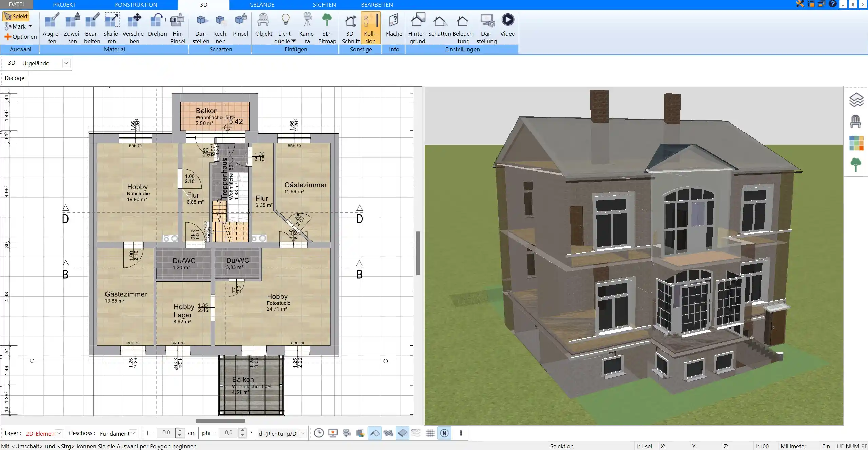Open the furniture chair panel in sidebar
Screen dimensions: 868x450
[x=855, y=121]
